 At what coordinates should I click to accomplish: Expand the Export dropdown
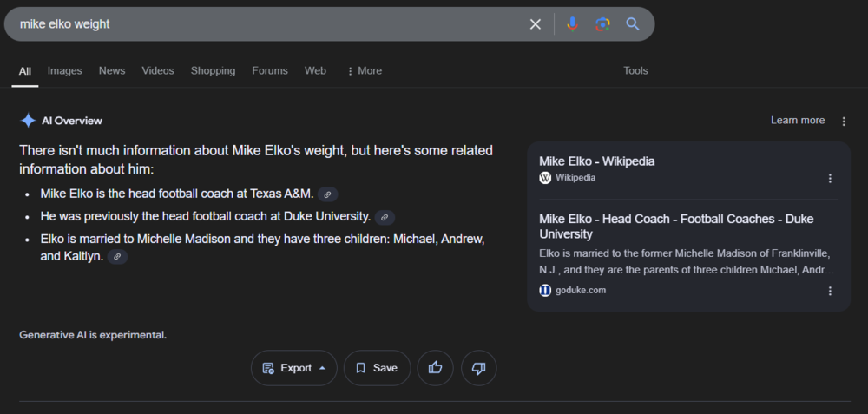294,368
